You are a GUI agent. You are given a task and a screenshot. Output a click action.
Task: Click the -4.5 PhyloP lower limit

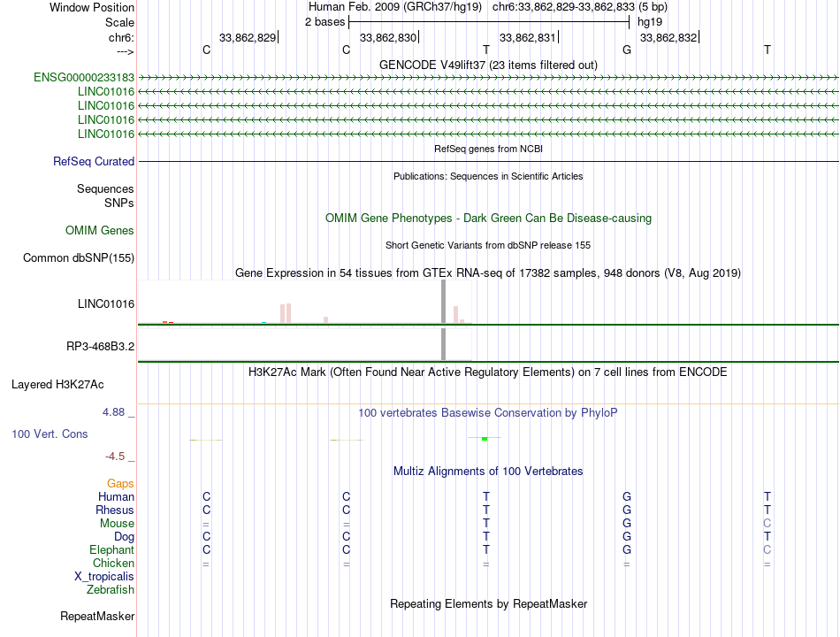pos(115,457)
